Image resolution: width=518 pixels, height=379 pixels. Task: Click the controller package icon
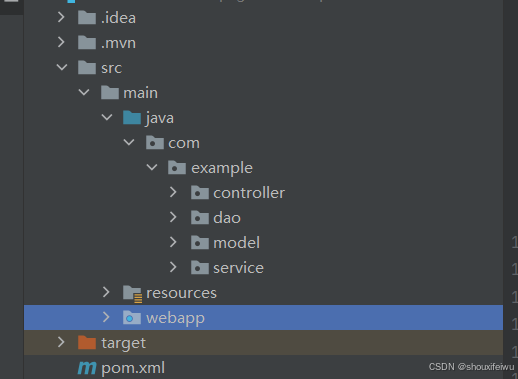pyautogui.click(x=200, y=193)
